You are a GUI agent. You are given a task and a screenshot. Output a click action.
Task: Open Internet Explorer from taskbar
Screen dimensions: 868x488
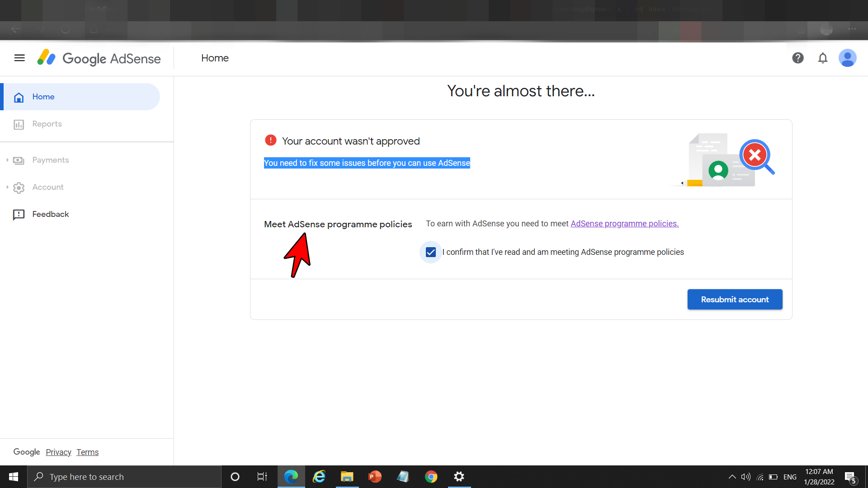coord(319,477)
